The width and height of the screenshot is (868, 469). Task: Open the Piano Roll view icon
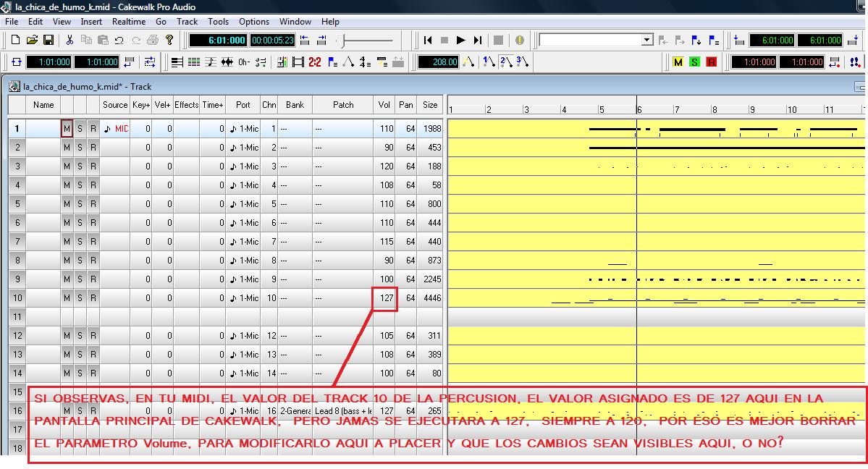coord(193,62)
